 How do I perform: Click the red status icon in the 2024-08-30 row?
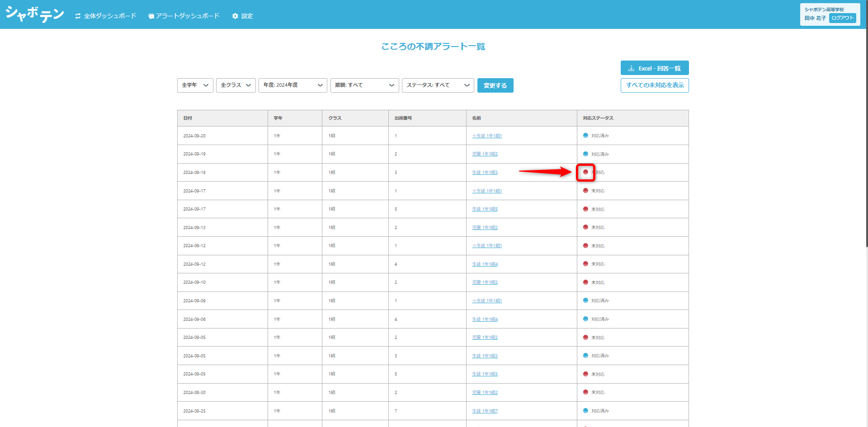(x=585, y=392)
